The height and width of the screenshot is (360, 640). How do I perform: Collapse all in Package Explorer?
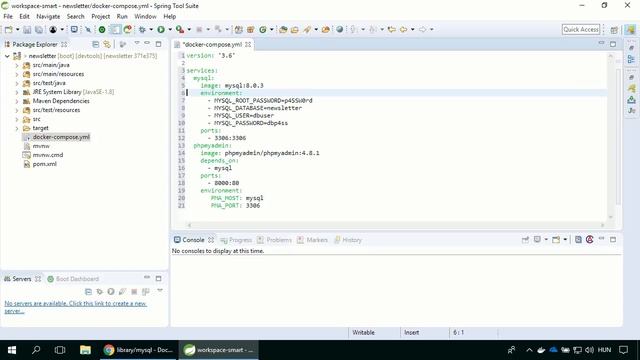click(x=96, y=44)
